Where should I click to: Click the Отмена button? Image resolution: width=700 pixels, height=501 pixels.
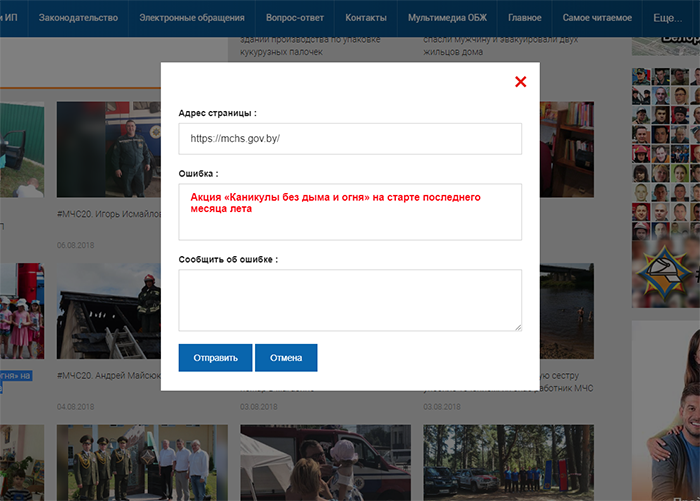tap(286, 358)
